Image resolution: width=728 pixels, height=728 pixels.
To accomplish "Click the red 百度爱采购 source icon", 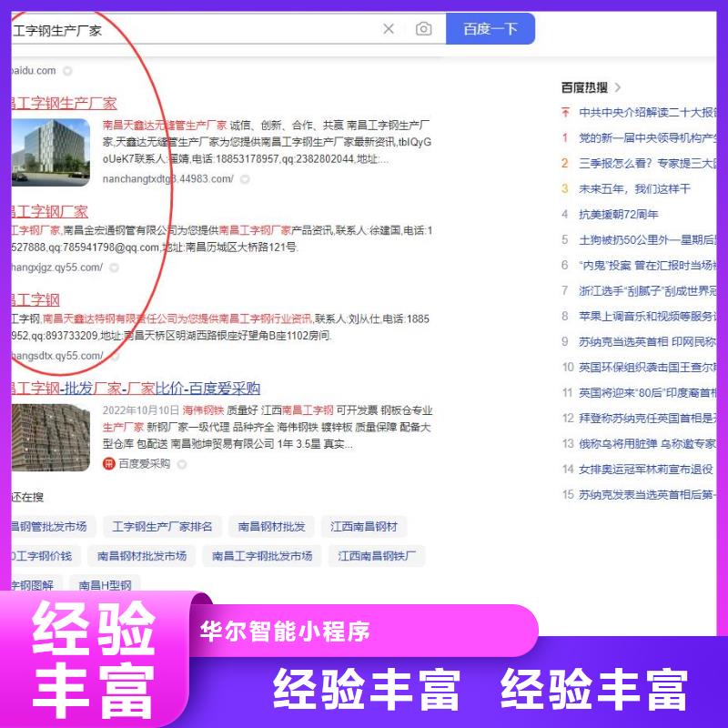I will [108, 464].
